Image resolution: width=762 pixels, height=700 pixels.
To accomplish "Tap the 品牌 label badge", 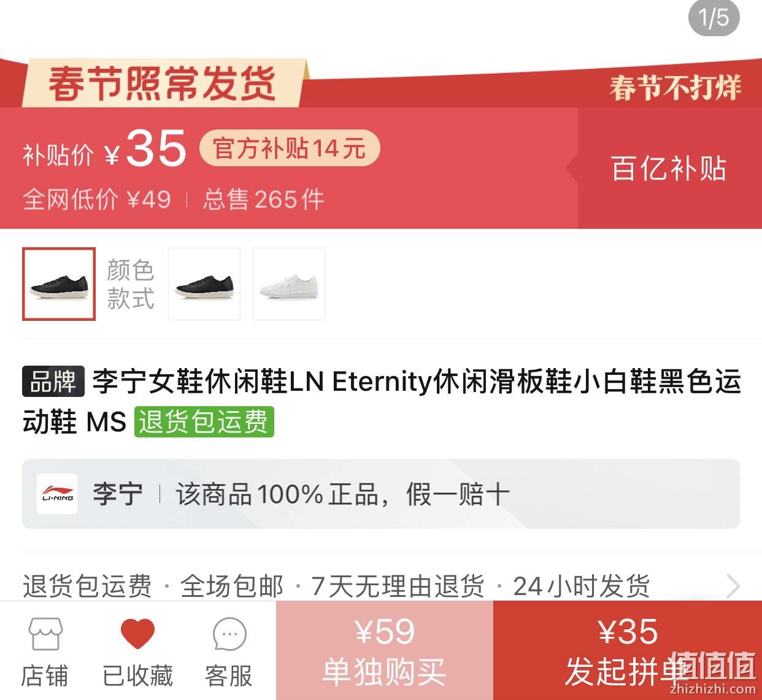I will 53,382.
